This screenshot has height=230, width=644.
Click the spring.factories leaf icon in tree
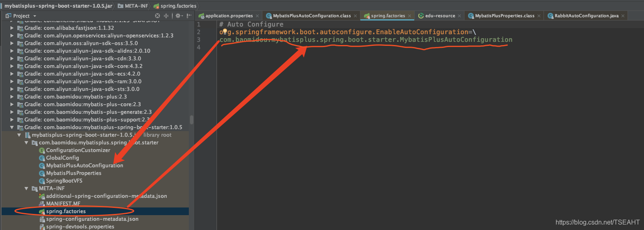tap(42, 212)
